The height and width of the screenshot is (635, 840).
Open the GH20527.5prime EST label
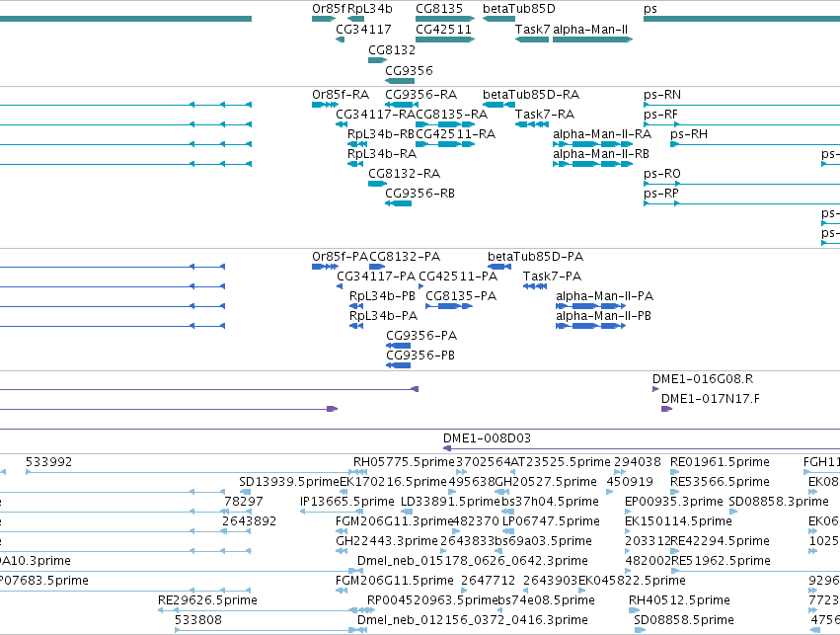point(546,481)
